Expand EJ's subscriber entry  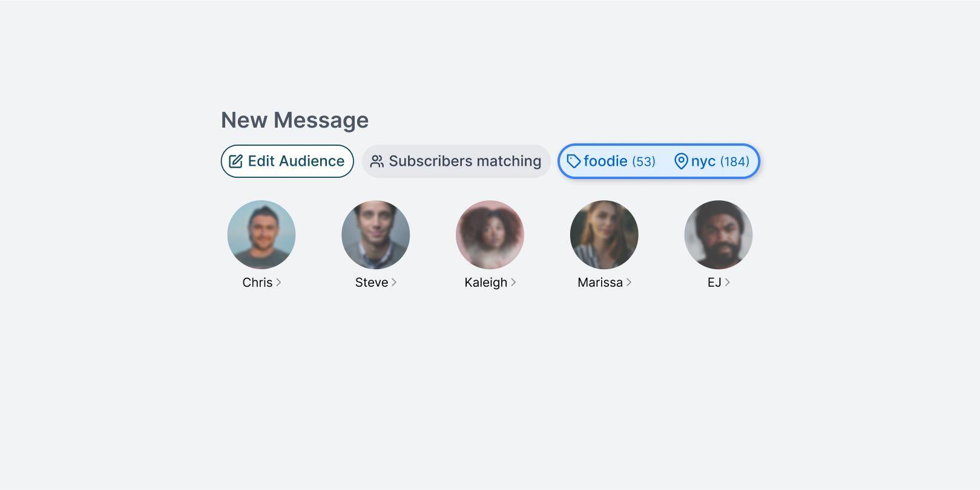[x=728, y=283]
